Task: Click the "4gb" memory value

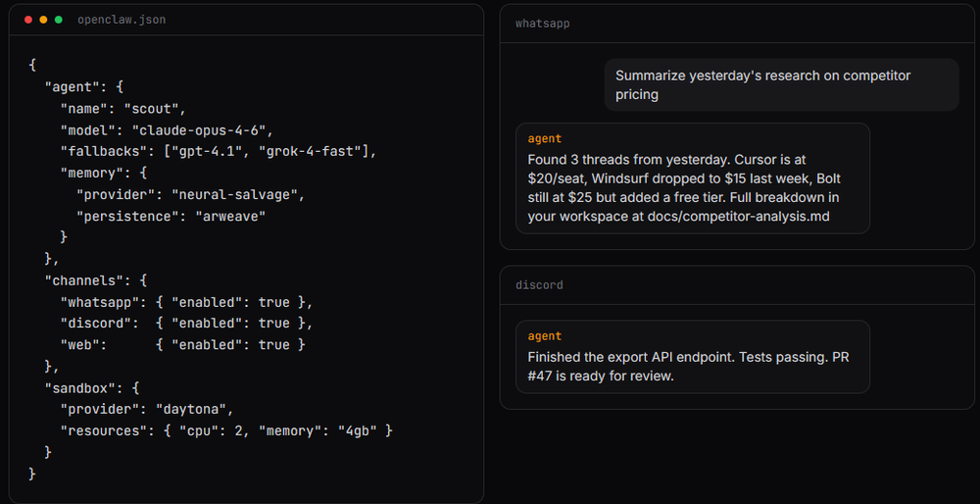Action: click(x=357, y=430)
